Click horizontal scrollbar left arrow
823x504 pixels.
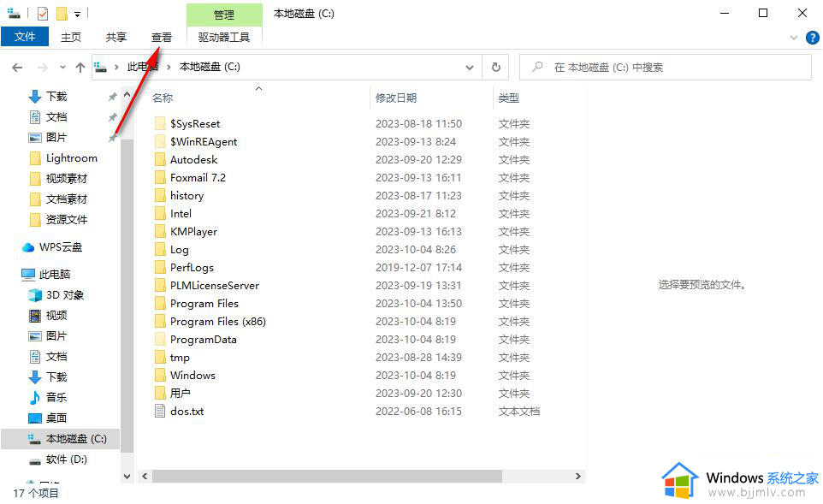coord(145,476)
